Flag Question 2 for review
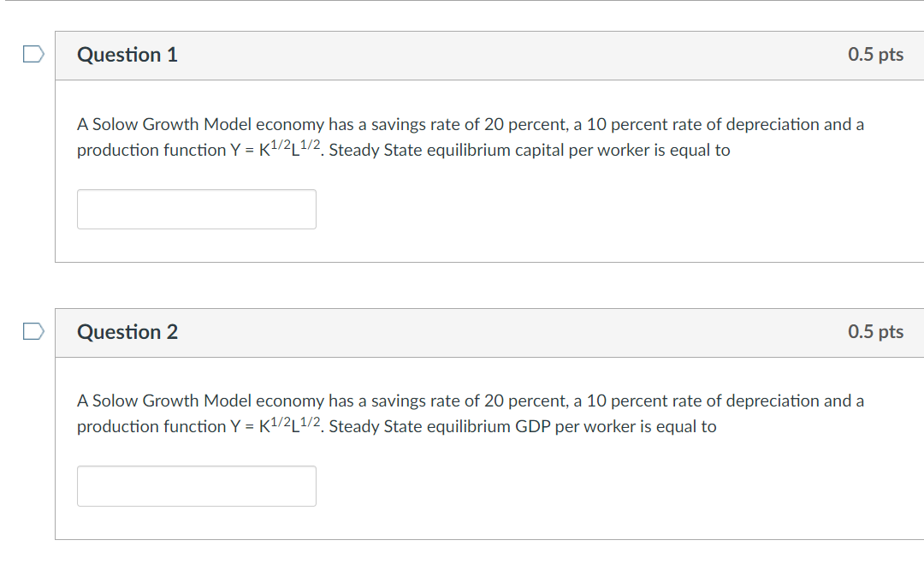The height and width of the screenshot is (570, 924). [33, 331]
